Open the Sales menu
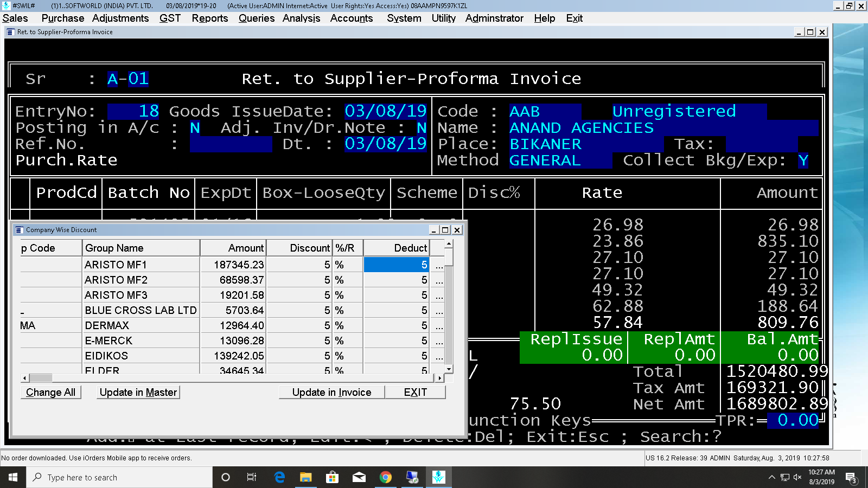The image size is (868, 488). click(15, 18)
